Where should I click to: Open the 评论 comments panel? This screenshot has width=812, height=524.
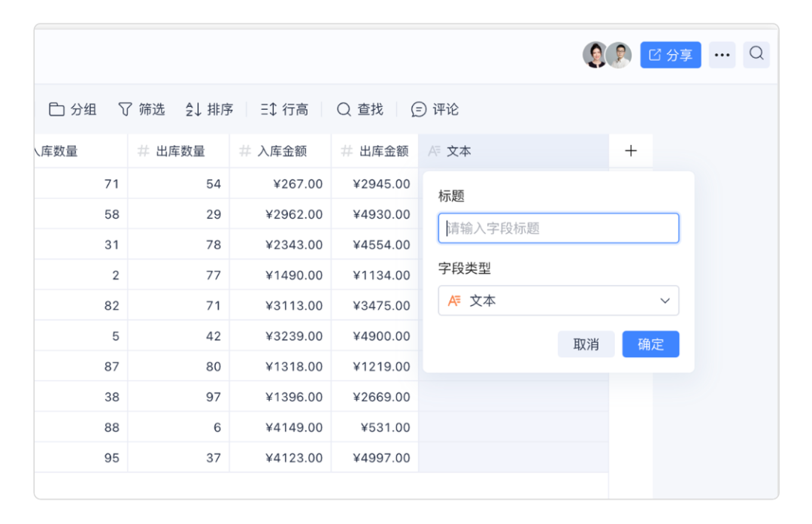tap(435, 110)
